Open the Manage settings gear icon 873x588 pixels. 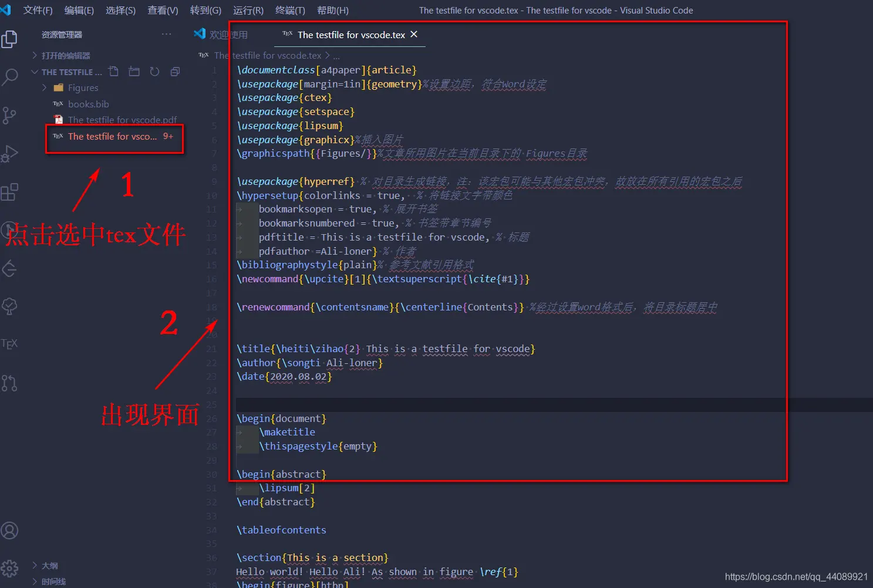click(10, 568)
